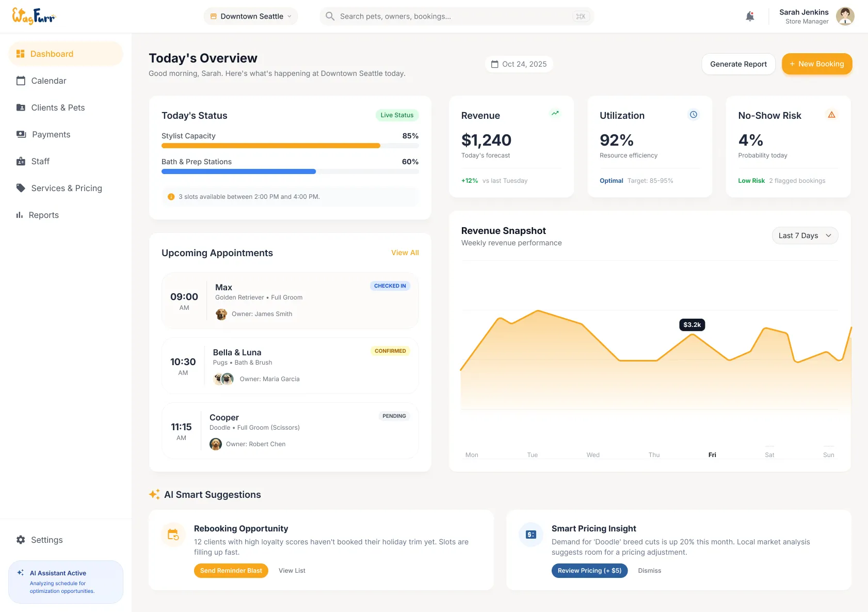Click the notification bell icon
The height and width of the screenshot is (612, 868).
tap(750, 16)
